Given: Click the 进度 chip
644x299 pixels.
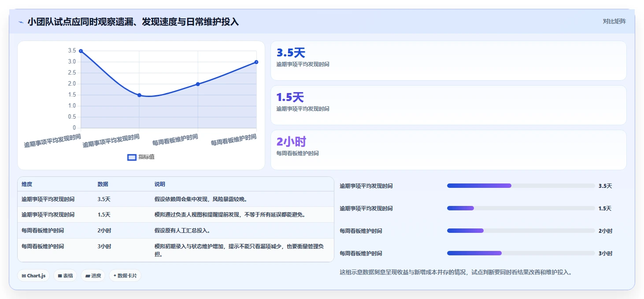Looking at the screenshot, I should click(93, 276).
